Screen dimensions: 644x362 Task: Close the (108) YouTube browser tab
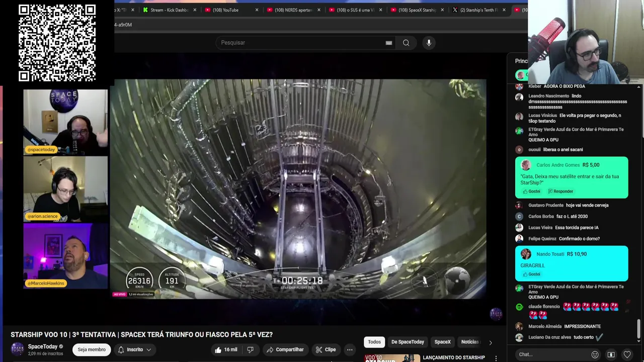[257, 10]
